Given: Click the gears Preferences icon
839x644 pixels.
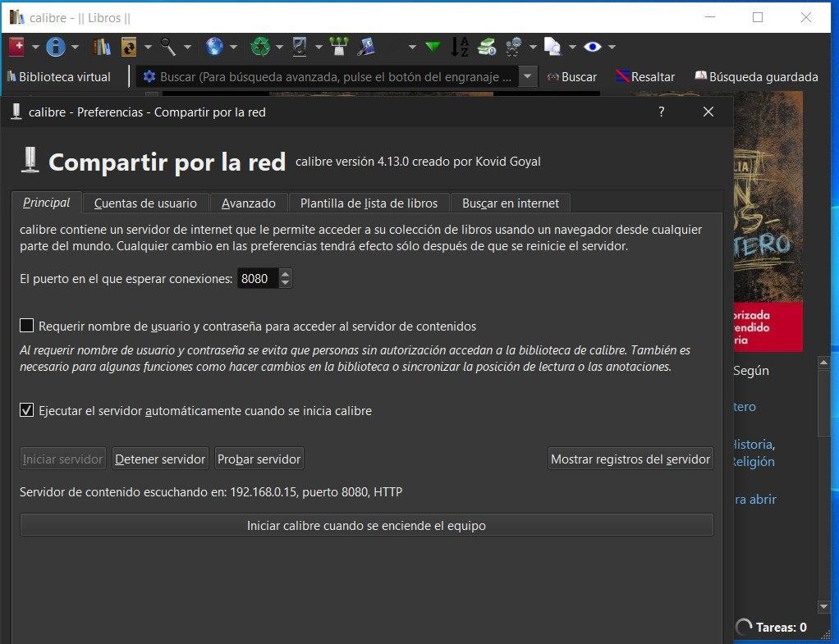Looking at the screenshot, I should pyautogui.click(x=514, y=47).
